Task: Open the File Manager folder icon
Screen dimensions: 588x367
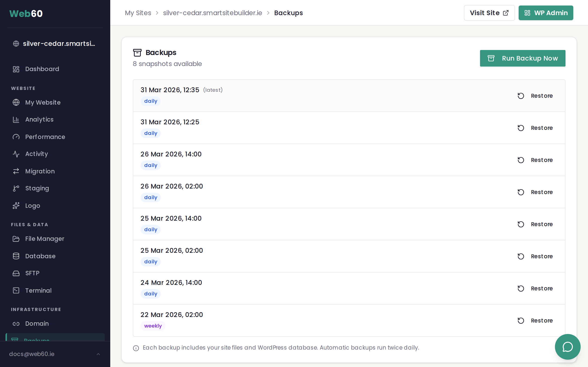Action: click(16, 239)
